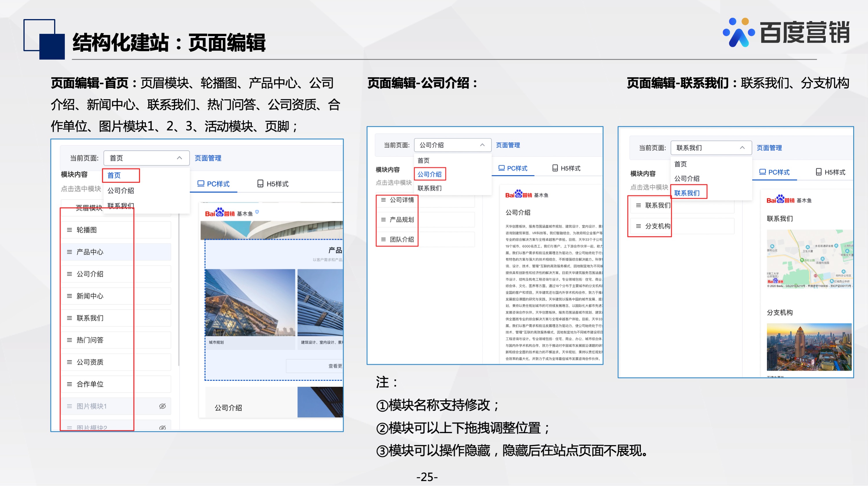Click the drag handle icon of 公司介绍 module
Screen dimensions: 868x488
[x=69, y=274]
